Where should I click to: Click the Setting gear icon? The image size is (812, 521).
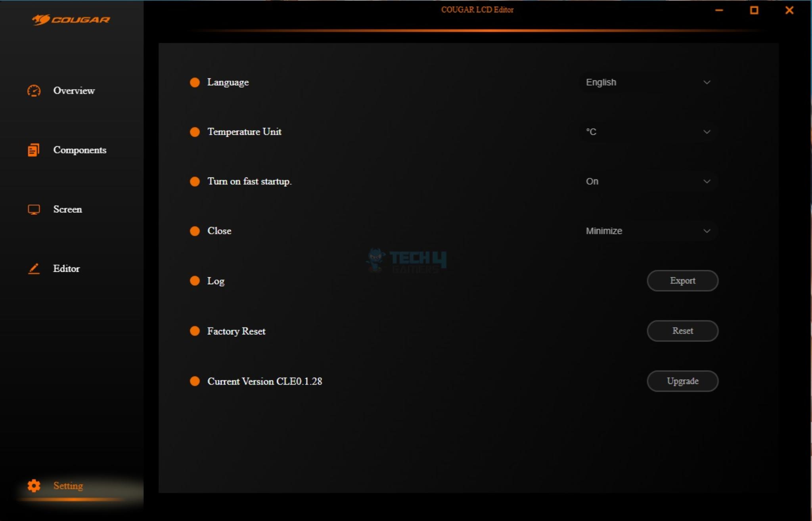(x=34, y=486)
